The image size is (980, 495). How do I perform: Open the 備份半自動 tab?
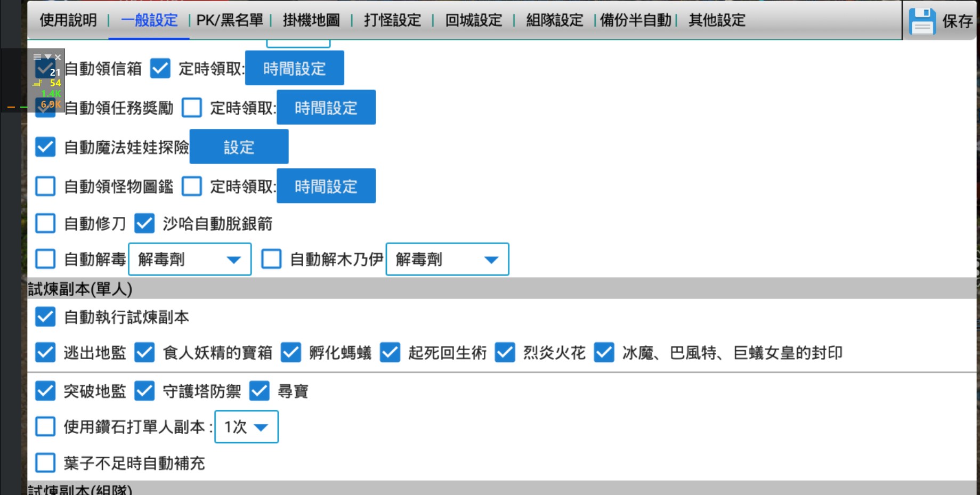pyautogui.click(x=636, y=20)
